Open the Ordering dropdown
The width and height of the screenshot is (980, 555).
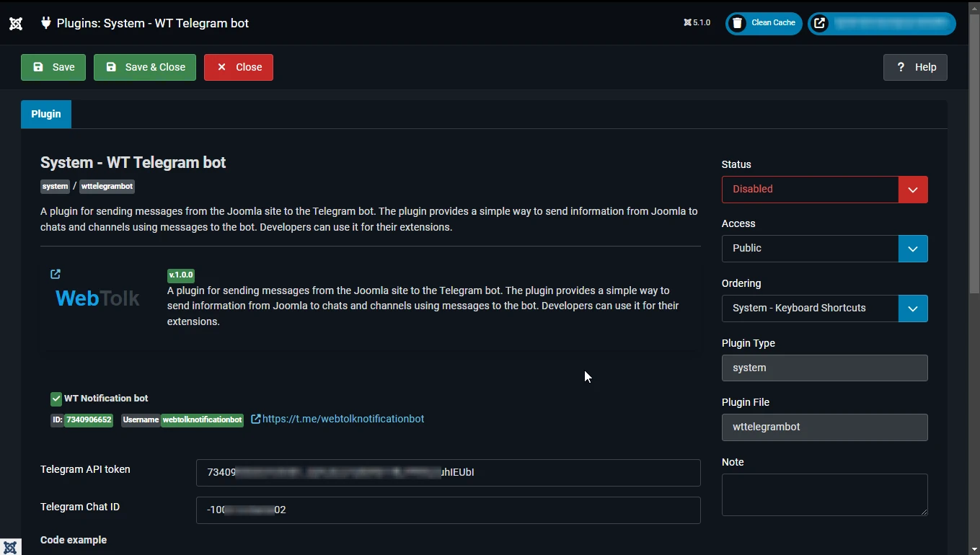[x=824, y=308]
